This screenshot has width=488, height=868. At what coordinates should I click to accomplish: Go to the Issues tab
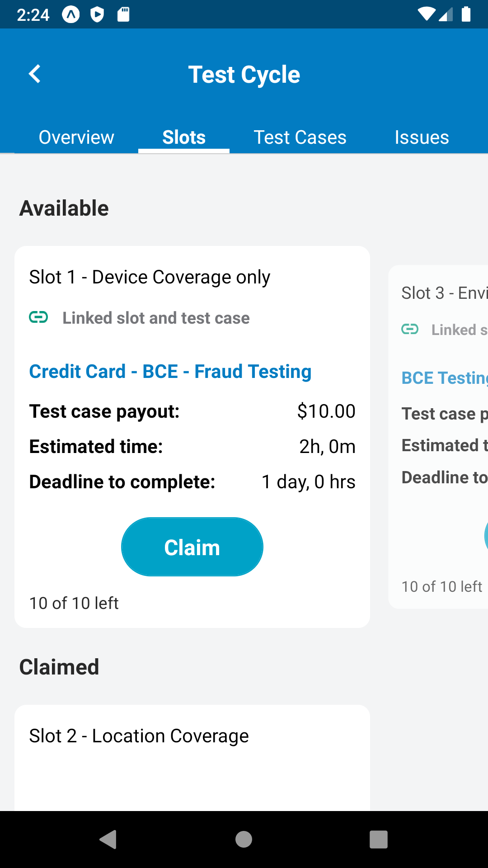[x=422, y=137]
